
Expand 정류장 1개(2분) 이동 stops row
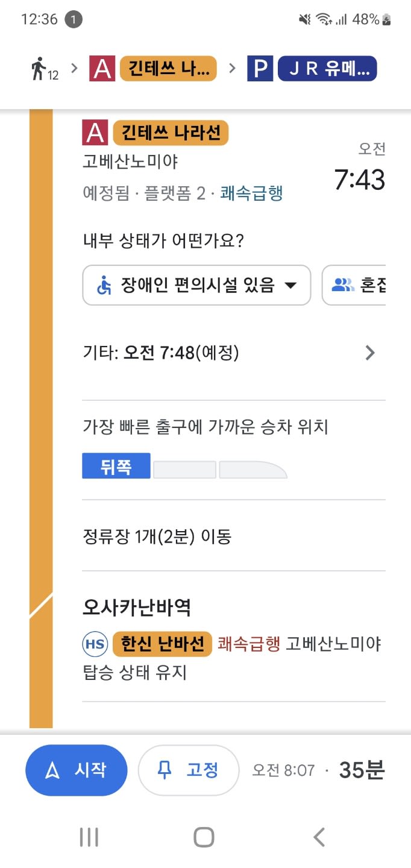coord(234,536)
